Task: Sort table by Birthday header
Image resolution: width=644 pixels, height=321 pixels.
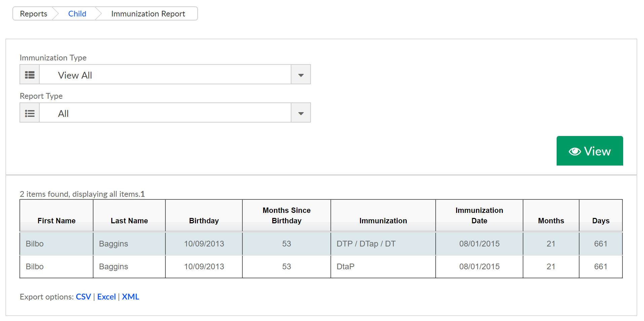Action: pyautogui.click(x=204, y=221)
